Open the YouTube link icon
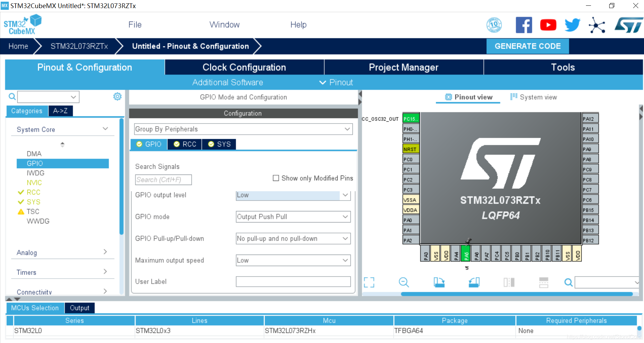The width and height of the screenshot is (644, 343). (548, 25)
